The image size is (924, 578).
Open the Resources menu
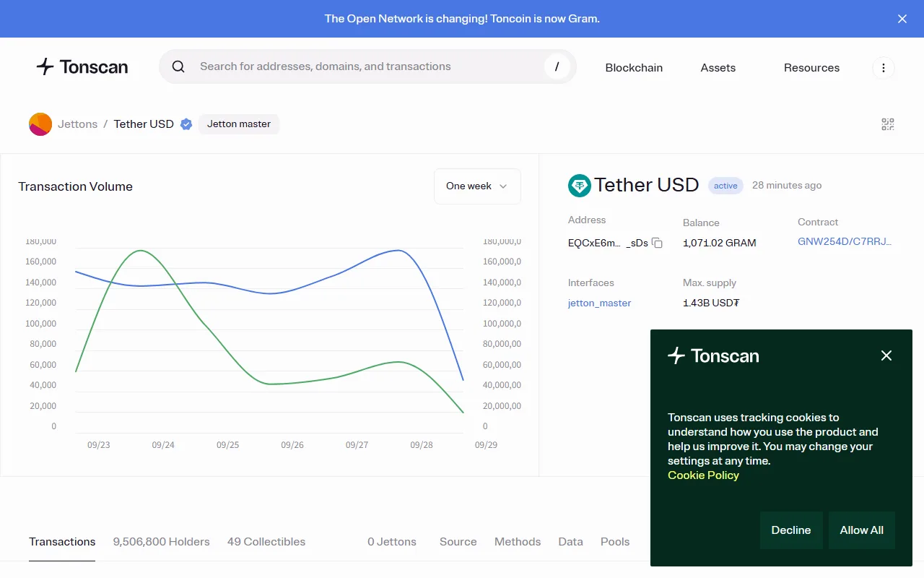click(811, 67)
